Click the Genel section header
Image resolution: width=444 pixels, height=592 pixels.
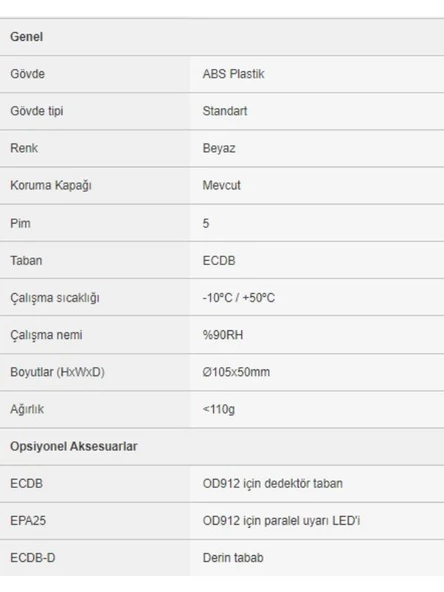(26, 37)
